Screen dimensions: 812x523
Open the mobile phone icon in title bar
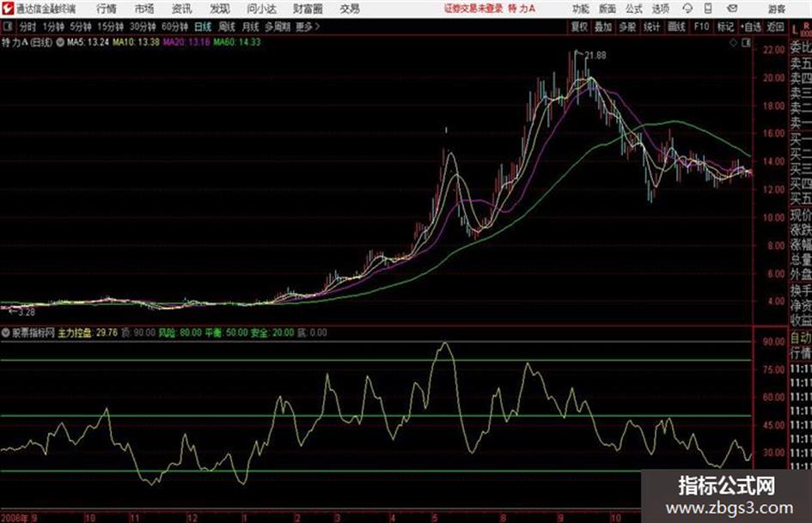click(x=708, y=9)
